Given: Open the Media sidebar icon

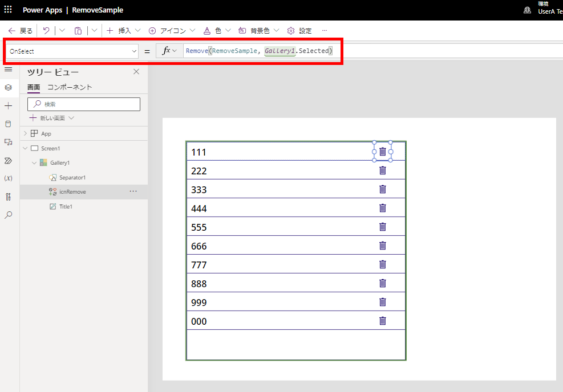Looking at the screenshot, I should click(8, 142).
